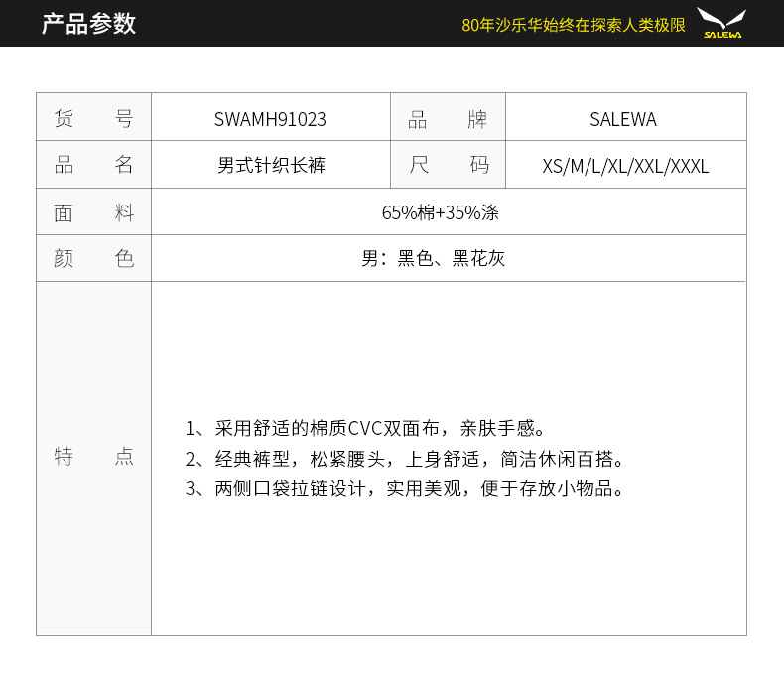The width and height of the screenshot is (784, 686).
Task: Click the yellow slogan 80年沙乐华始终在探索人类极限
Action: [573, 25]
